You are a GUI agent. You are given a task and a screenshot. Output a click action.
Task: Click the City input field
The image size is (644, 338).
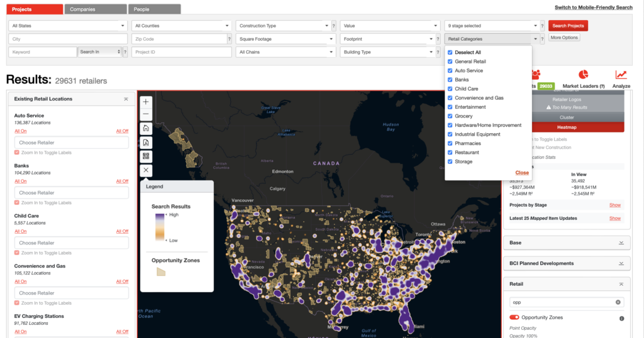(68, 39)
